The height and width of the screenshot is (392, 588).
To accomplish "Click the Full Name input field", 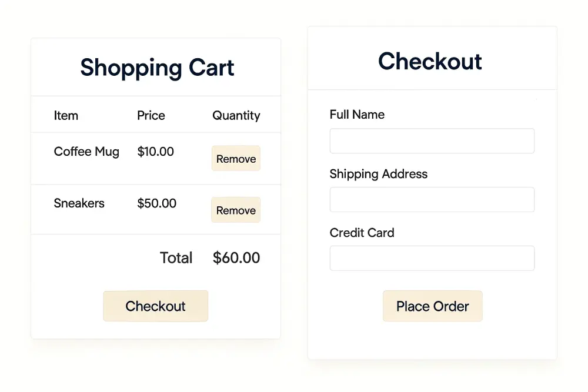I will tap(432, 140).
